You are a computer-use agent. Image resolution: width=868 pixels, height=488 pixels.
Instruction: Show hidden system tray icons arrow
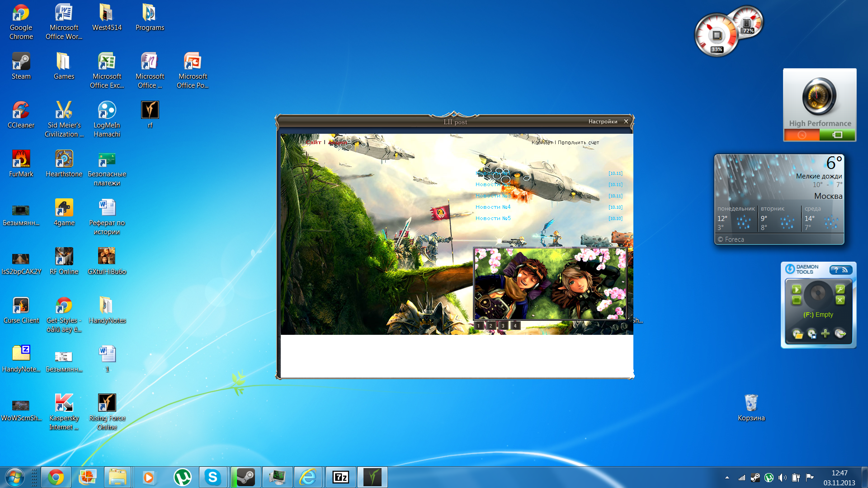click(727, 477)
